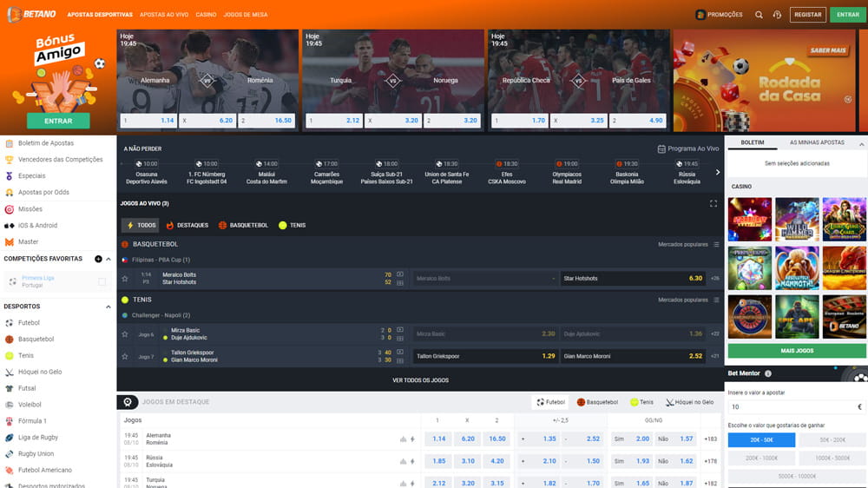Open the search magnifier icon in header
Screen dimensions: 868x488
(x=759, y=15)
